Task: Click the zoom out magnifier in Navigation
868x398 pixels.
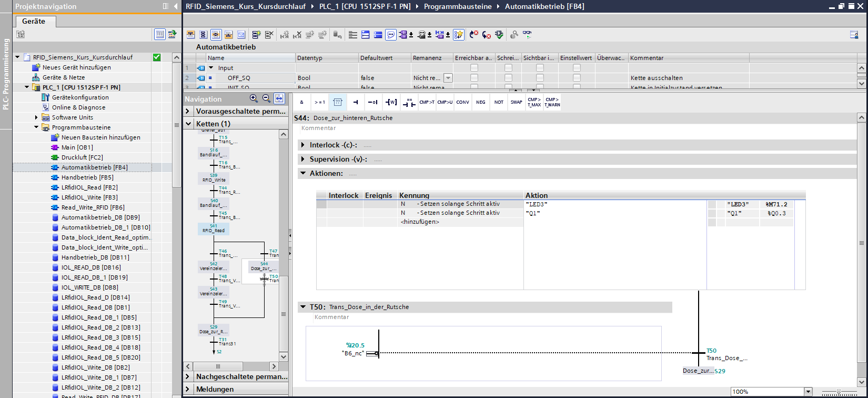Action: pos(266,98)
